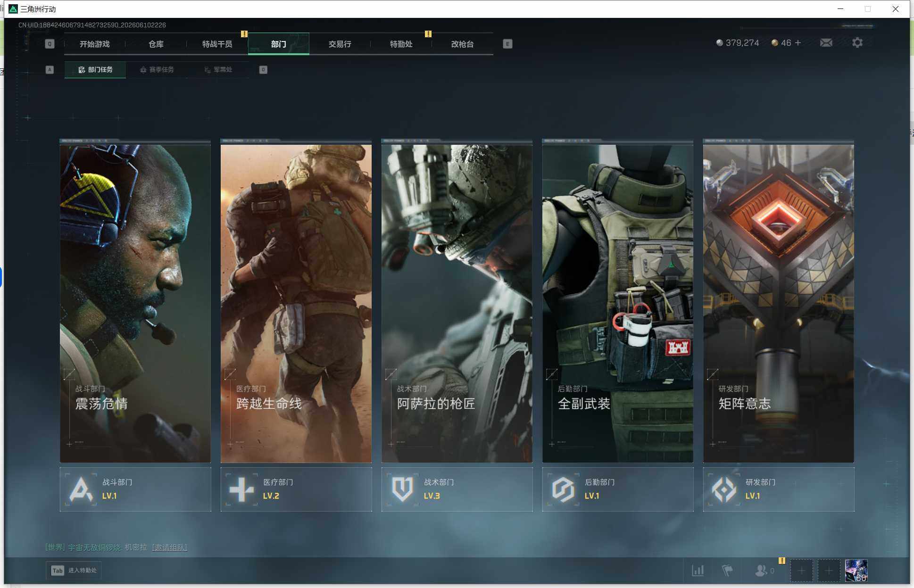Click the player avatar showing level 60

856,571
